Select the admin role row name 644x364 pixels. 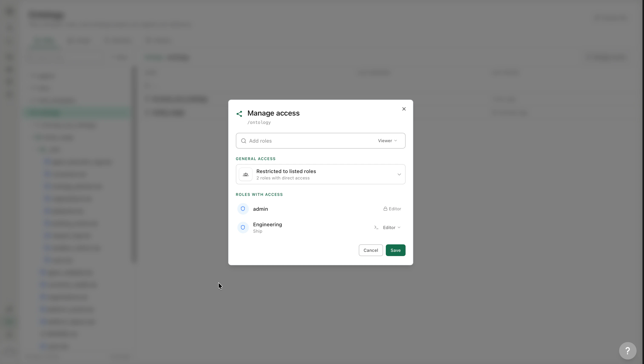(x=260, y=209)
